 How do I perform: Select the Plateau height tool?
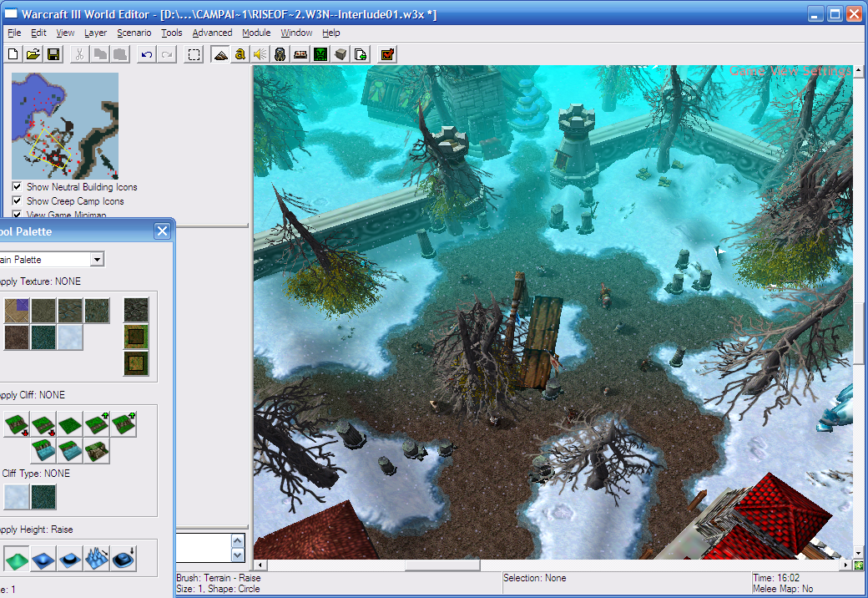click(70, 558)
